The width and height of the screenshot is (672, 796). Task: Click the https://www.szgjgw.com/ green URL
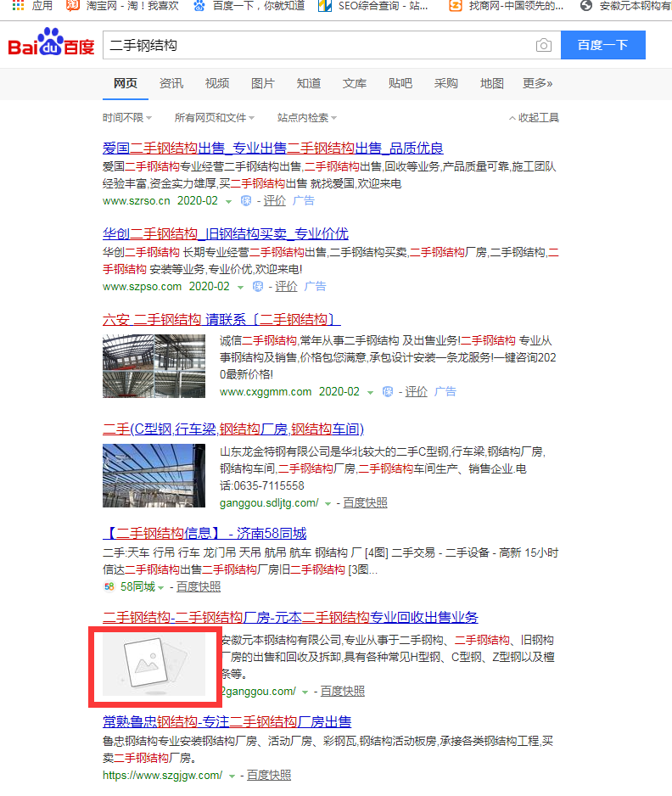(162, 776)
